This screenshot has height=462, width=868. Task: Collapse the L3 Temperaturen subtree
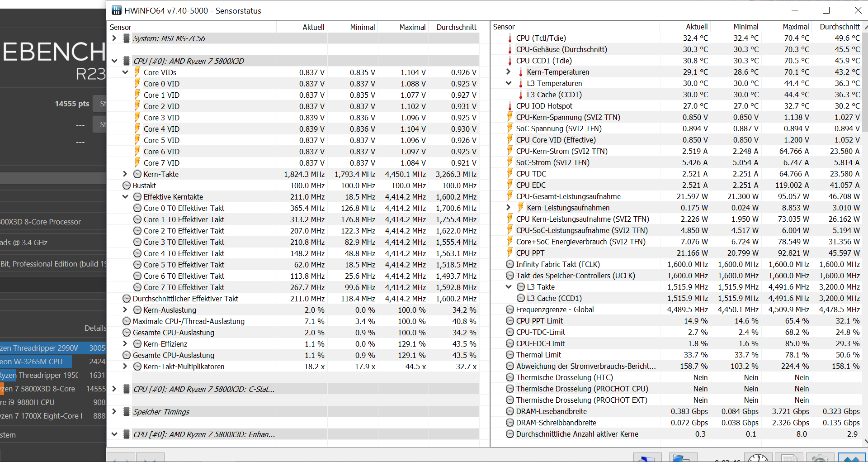509,83
